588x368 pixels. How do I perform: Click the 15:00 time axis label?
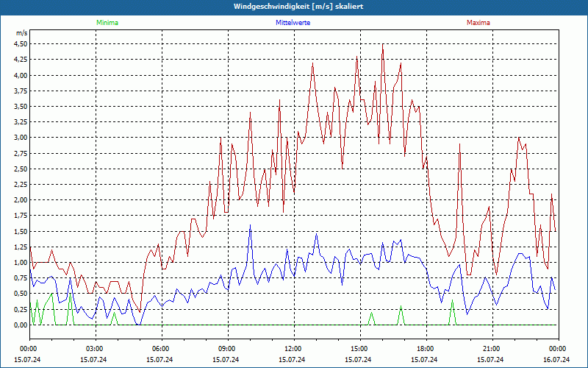coord(360,349)
